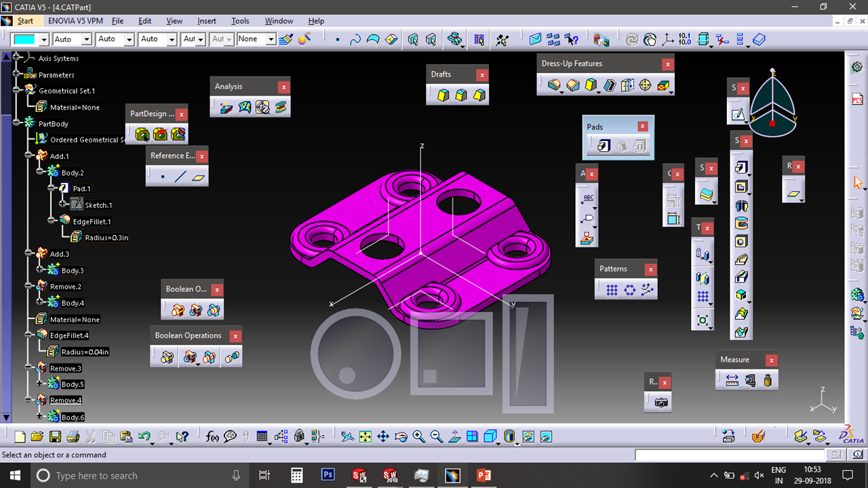Image resolution: width=868 pixels, height=488 pixels.
Task: Open the Insert menu
Action: (x=207, y=21)
